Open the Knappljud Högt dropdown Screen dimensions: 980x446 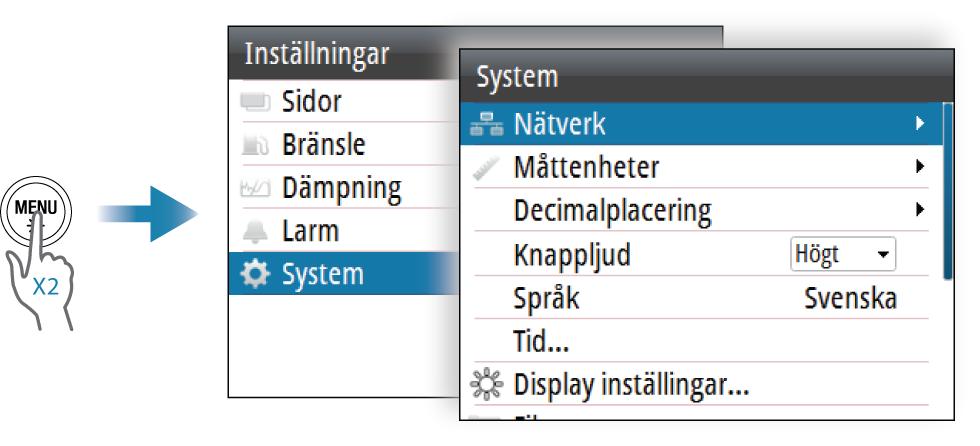pos(843,254)
